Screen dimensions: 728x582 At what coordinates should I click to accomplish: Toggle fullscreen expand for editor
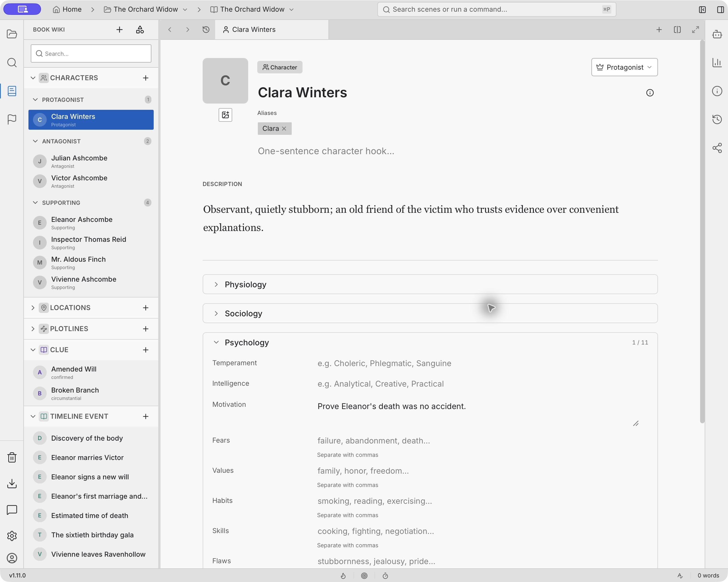click(695, 30)
